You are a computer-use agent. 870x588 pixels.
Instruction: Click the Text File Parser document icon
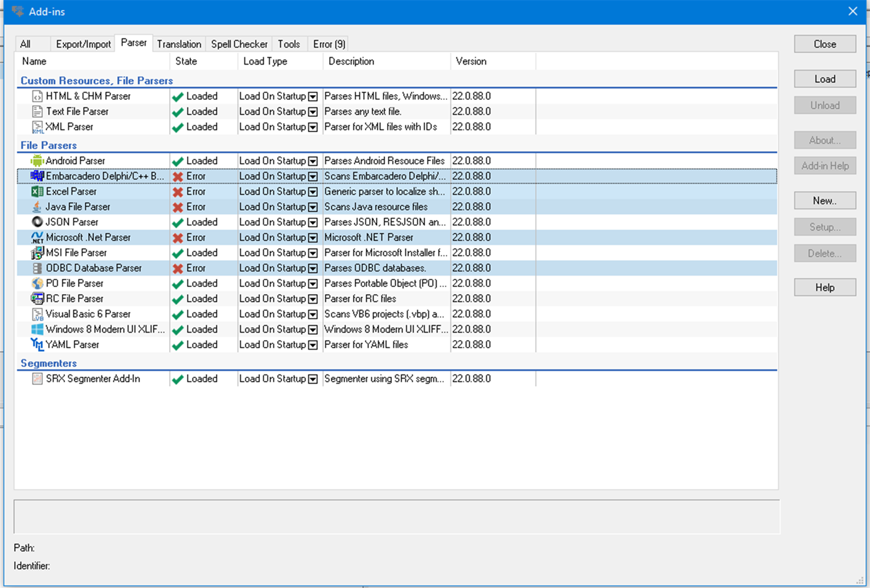(x=37, y=111)
